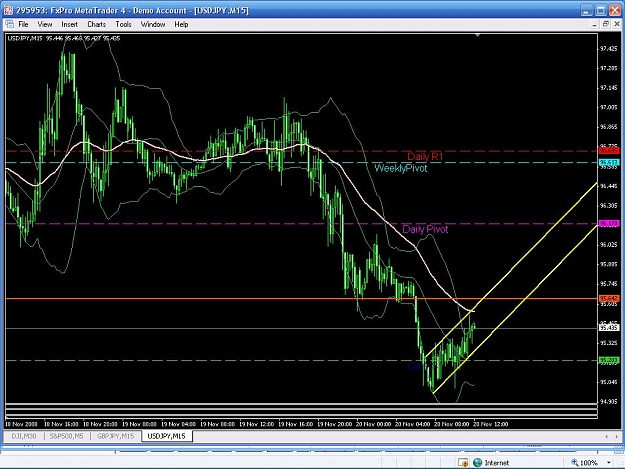625x469 pixels.
Task: Open the Tools menu
Action: coord(123,24)
